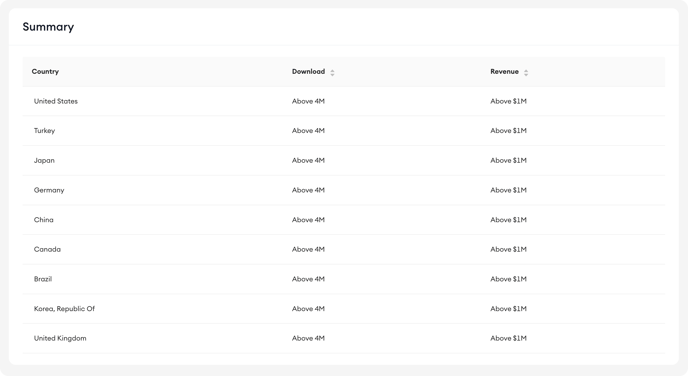Image resolution: width=688 pixels, height=376 pixels.
Task: Click Japan revenue Above $1M
Action: (x=509, y=161)
